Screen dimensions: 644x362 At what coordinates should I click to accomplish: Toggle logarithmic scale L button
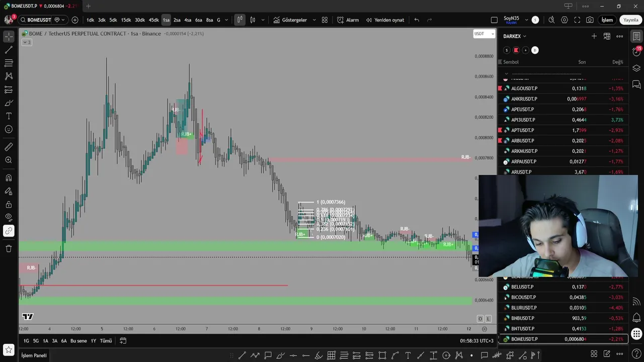pyautogui.click(x=488, y=319)
